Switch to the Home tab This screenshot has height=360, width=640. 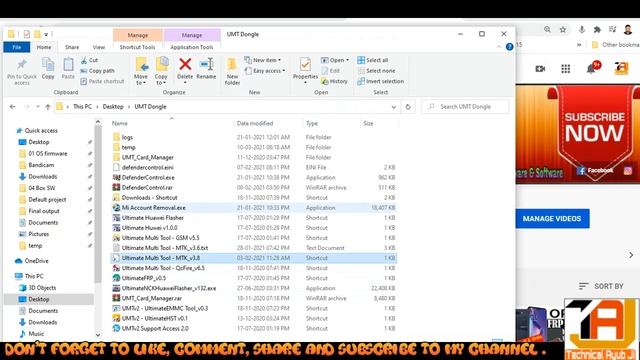click(44, 47)
